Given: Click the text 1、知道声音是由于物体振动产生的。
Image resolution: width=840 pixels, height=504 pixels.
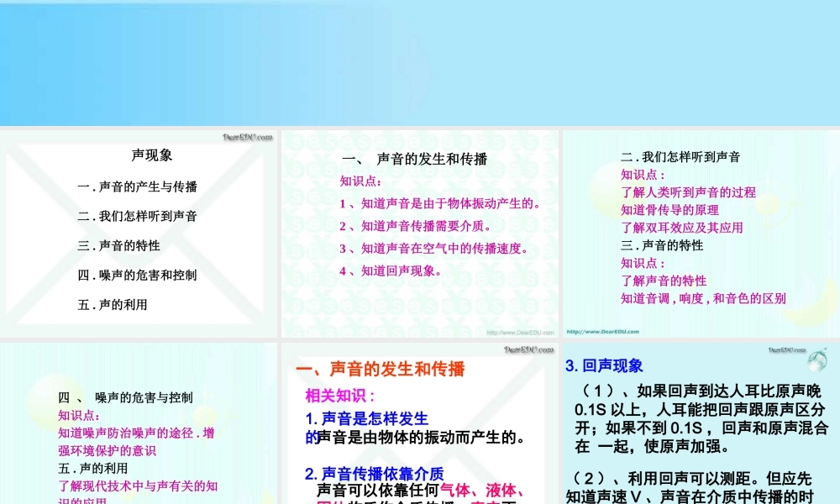Looking at the screenshot, I should pyautogui.click(x=441, y=203).
